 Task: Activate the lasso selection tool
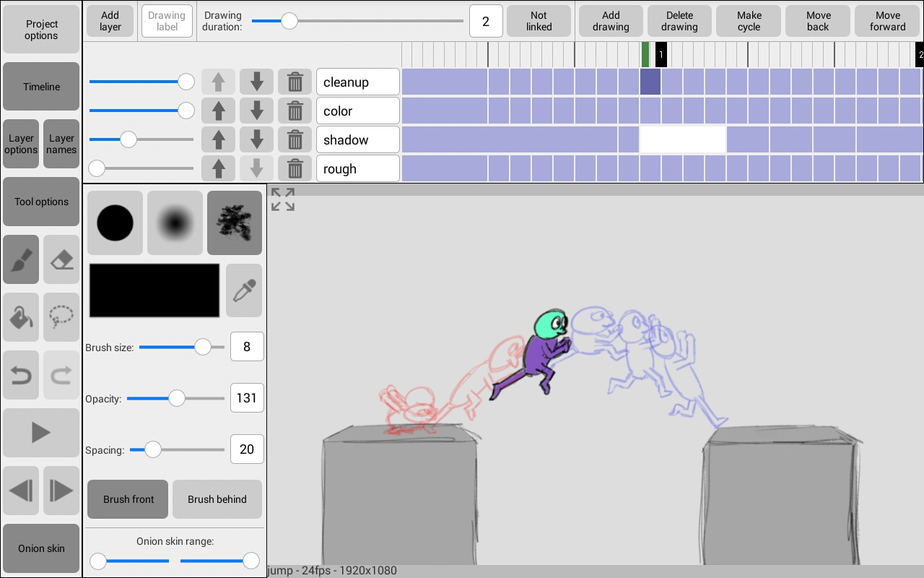61,317
